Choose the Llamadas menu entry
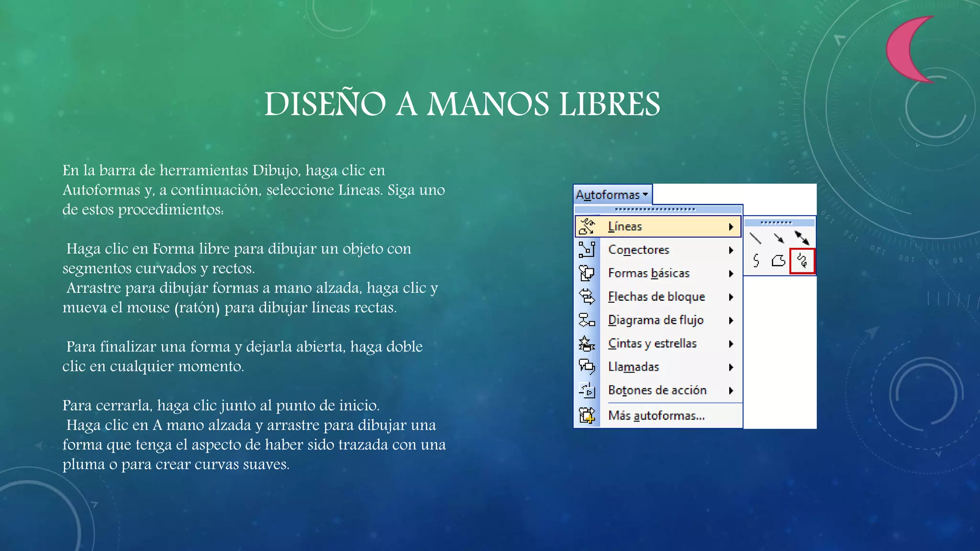This screenshot has width=980, height=551. (x=658, y=367)
